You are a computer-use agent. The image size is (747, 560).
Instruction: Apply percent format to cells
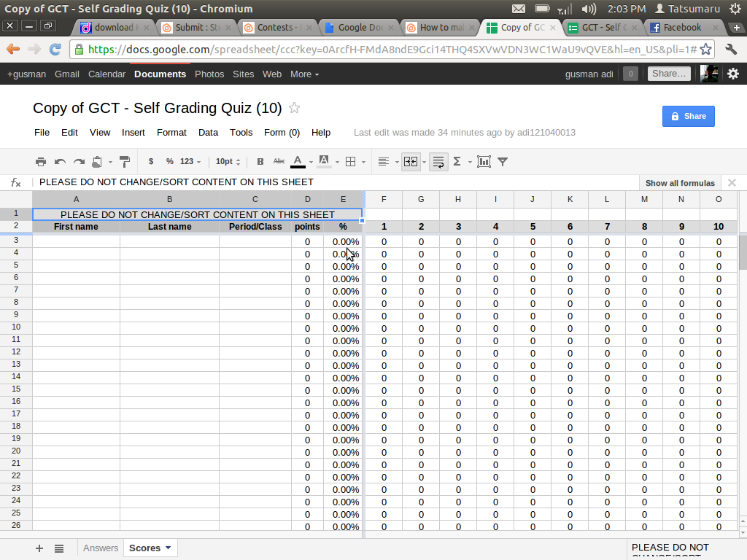tap(169, 161)
